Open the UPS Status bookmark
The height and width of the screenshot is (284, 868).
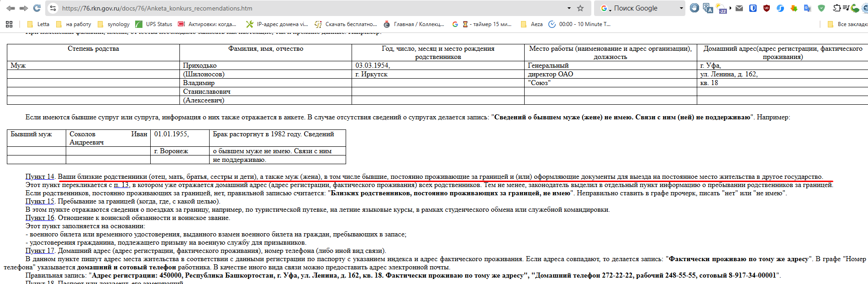pos(154,24)
